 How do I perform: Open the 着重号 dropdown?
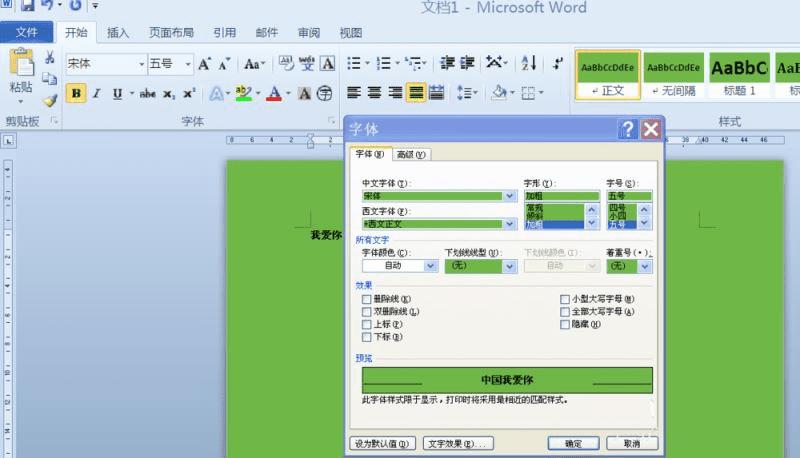coord(645,266)
